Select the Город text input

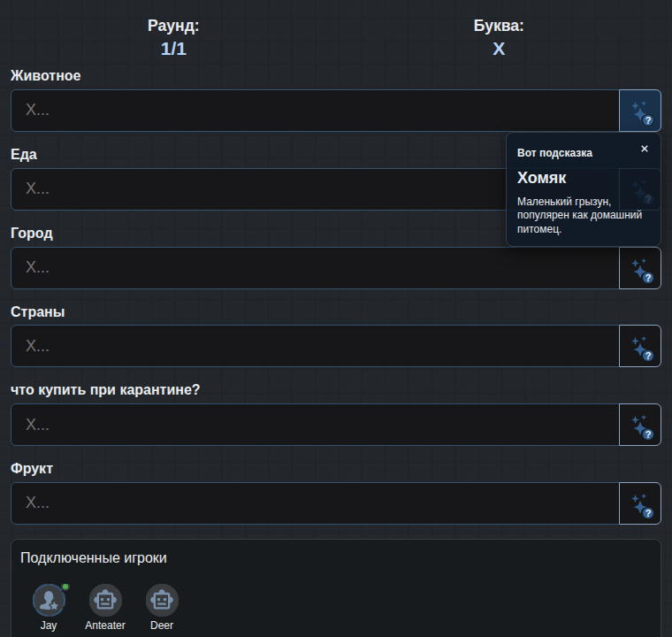[x=315, y=268]
